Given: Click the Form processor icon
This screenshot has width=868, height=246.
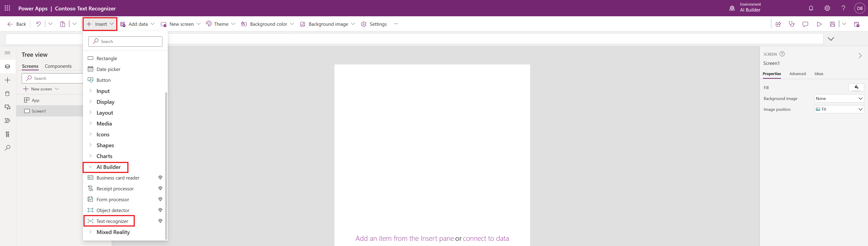Looking at the screenshot, I should 90,199.
